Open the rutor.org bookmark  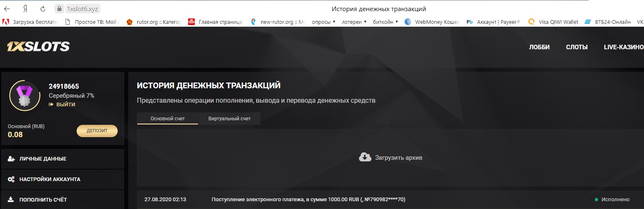pos(154,22)
